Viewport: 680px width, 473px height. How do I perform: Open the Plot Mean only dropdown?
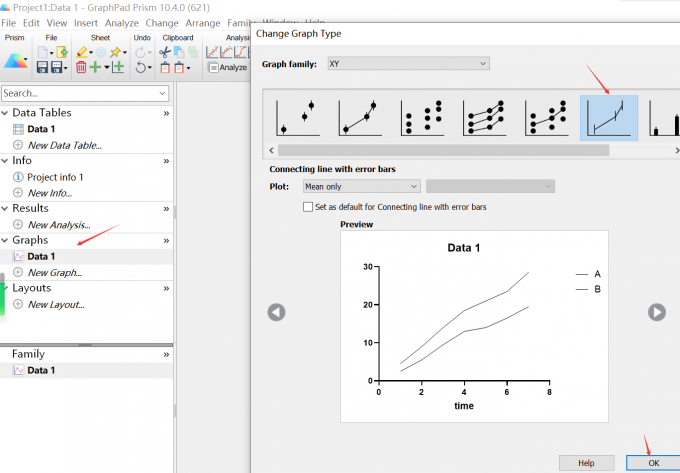362,186
